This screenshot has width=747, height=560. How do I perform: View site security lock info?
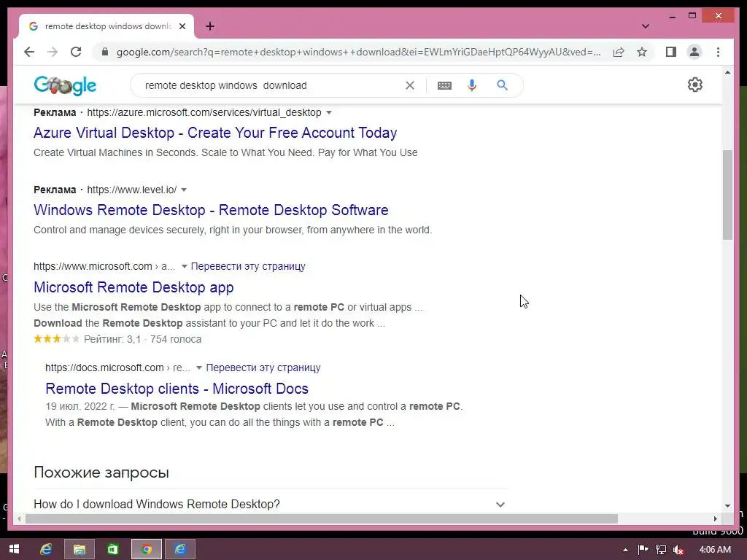coord(105,52)
